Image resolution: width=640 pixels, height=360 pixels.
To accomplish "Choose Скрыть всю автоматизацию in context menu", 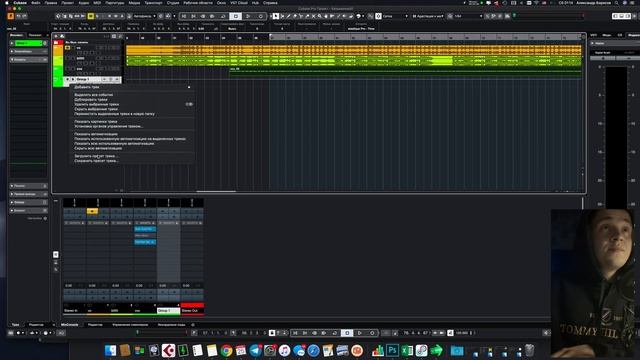I will click(98, 149).
